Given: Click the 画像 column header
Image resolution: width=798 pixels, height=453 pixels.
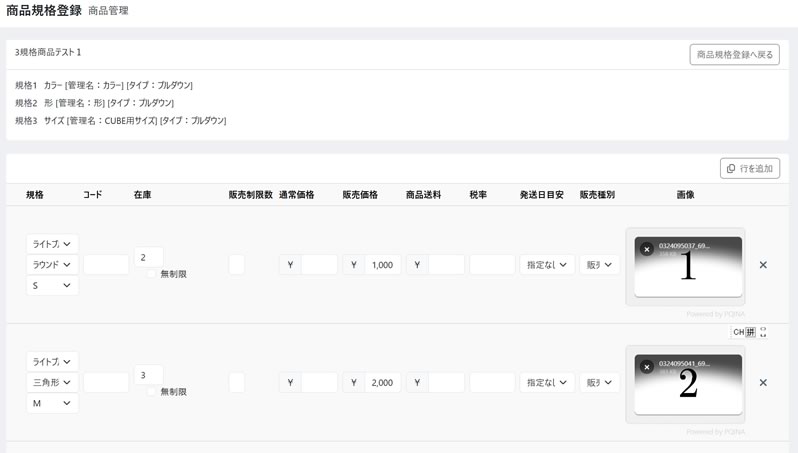Looking at the screenshot, I should (x=686, y=194).
